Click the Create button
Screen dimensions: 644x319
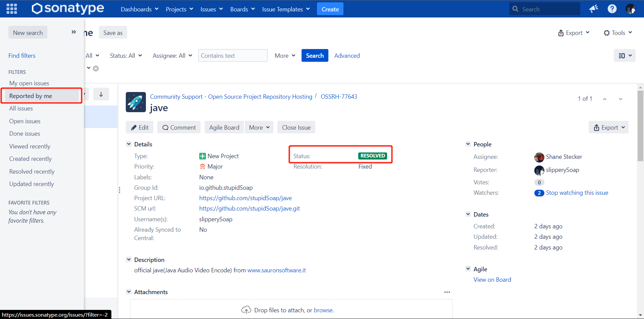[x=330, y=9]
